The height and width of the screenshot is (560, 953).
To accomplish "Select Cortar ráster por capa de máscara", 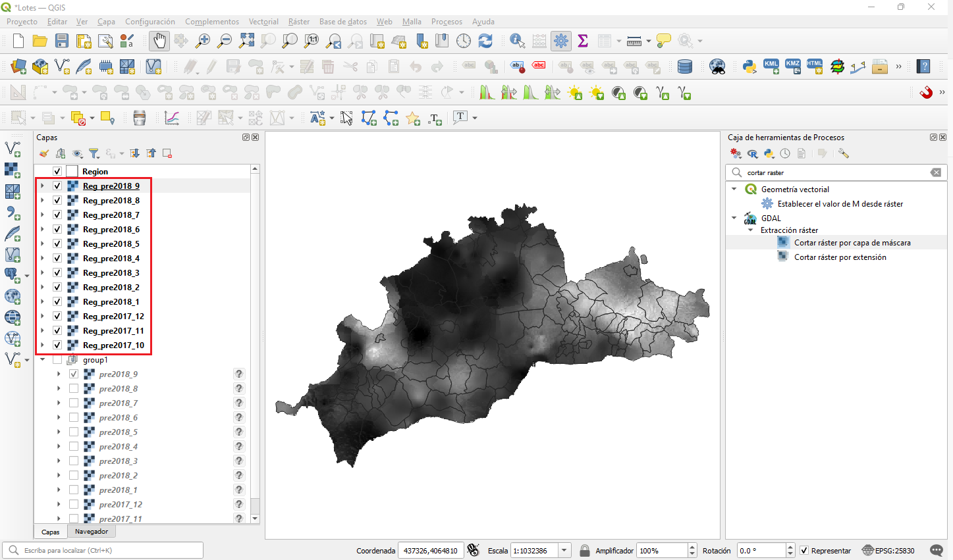I will 852,243.
